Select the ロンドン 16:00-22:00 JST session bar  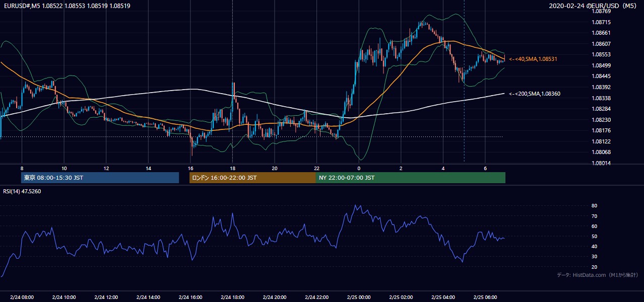pos(252,178)
